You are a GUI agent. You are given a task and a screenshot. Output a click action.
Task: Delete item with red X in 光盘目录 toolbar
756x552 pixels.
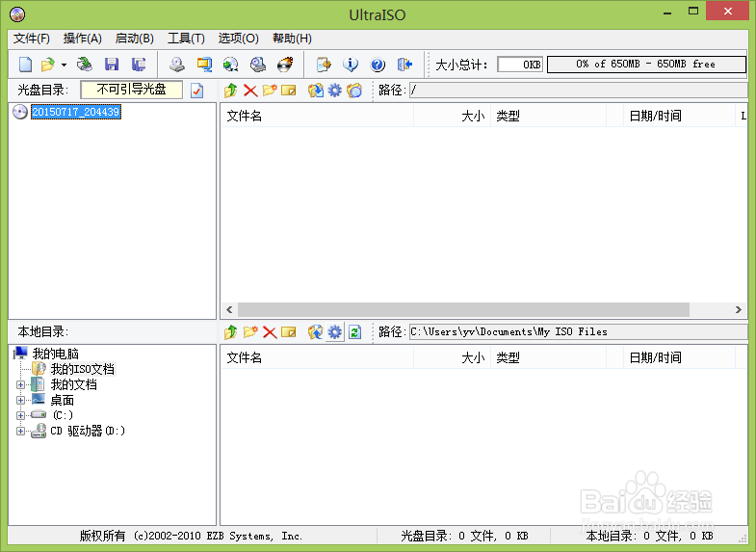point(250,91)
